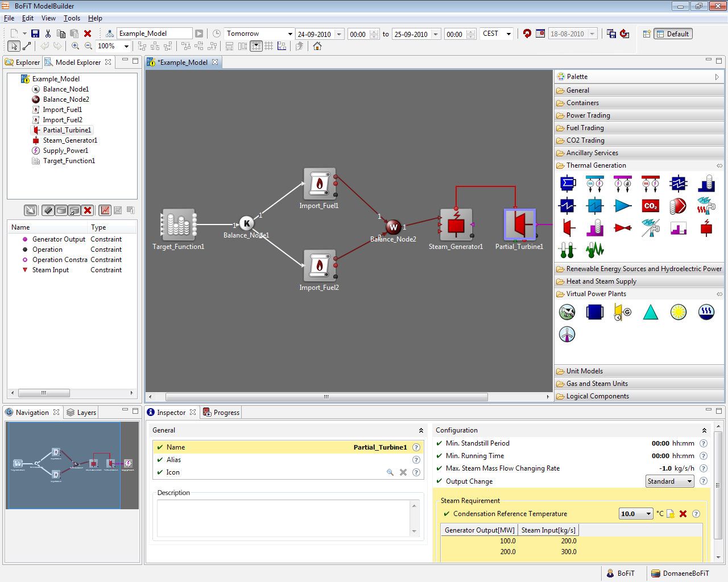Delete using the red X toolbar icon
Image resolution: width=728 pixels, height=582 pixels.
tap(88, 34)
